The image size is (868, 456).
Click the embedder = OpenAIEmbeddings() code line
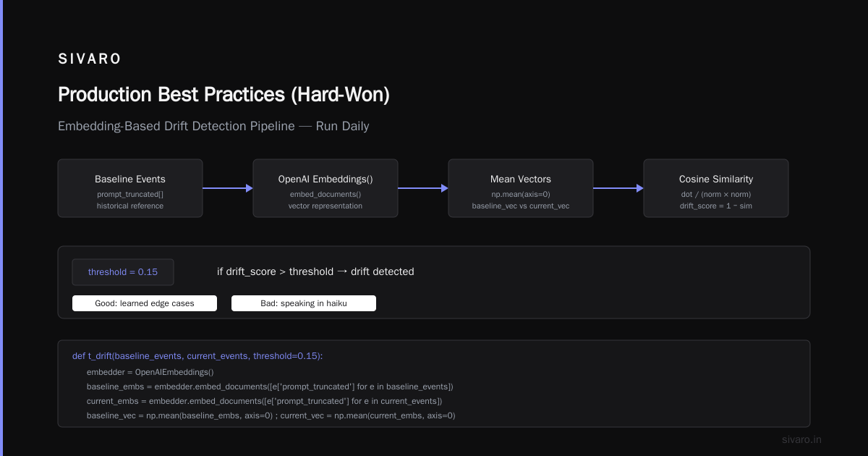click(x=150, y=372)
